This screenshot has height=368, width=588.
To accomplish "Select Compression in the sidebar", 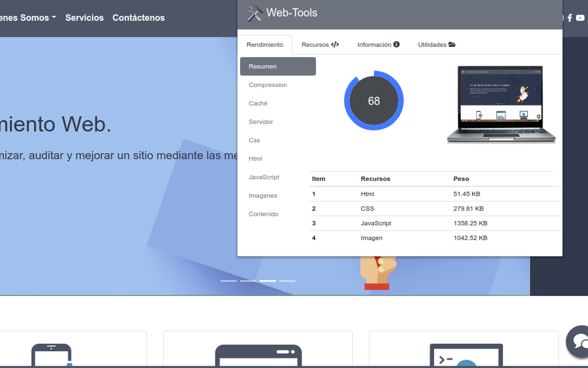I will 268,85.
